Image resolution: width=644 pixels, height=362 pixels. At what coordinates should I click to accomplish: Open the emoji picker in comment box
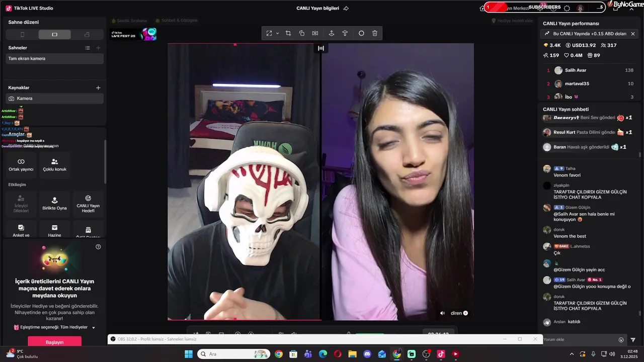621,340
